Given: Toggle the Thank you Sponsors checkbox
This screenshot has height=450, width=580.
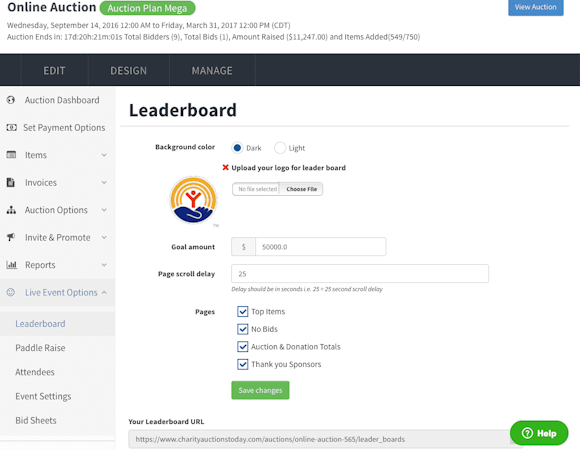Looking at the screenshot, I should point(243,364).
